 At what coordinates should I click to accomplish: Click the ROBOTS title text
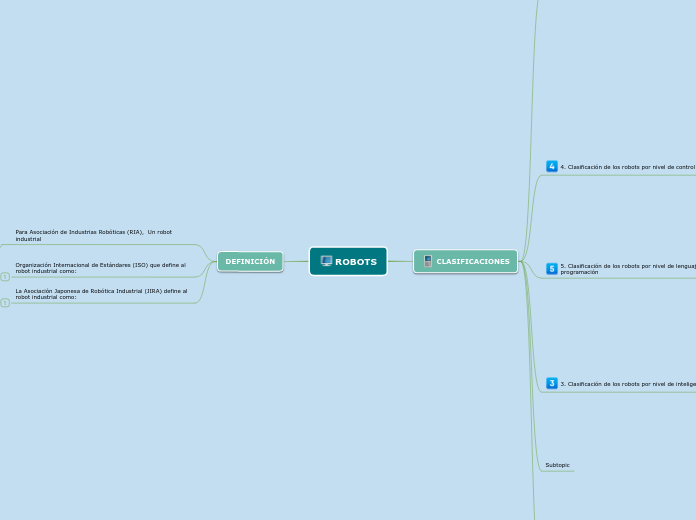coord(356,262)
